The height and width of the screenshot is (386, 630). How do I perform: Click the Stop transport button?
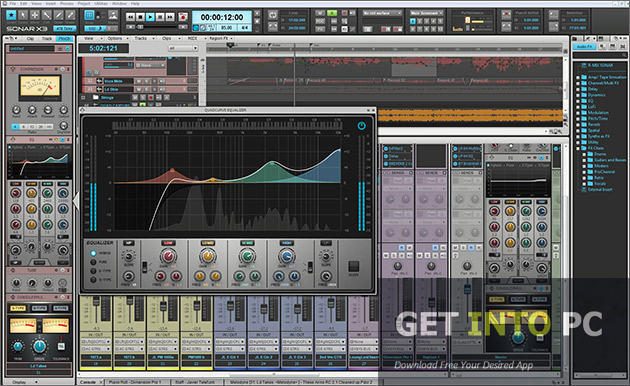click(x=140, y=17)
